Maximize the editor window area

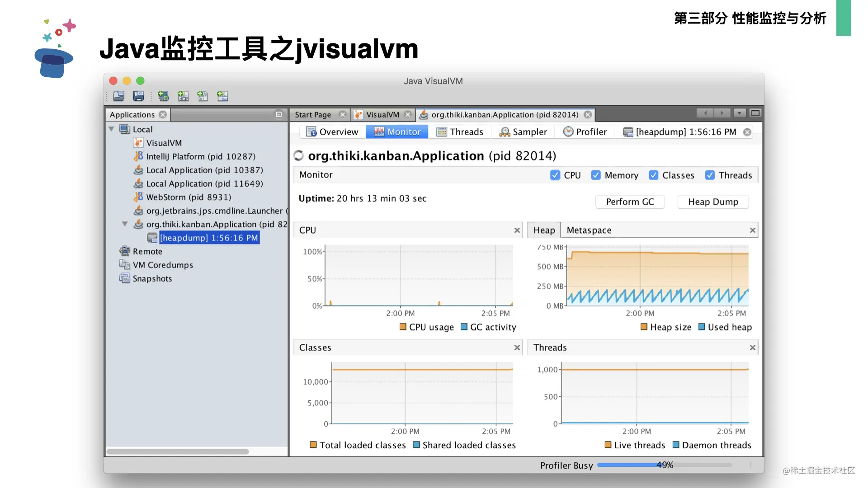tap(755, 113)
